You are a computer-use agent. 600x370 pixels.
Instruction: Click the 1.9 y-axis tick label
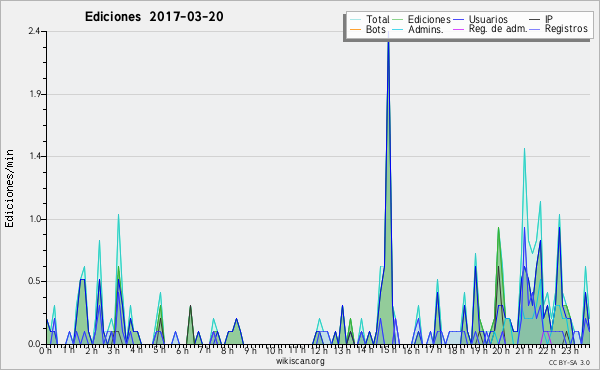click(36, 94)
